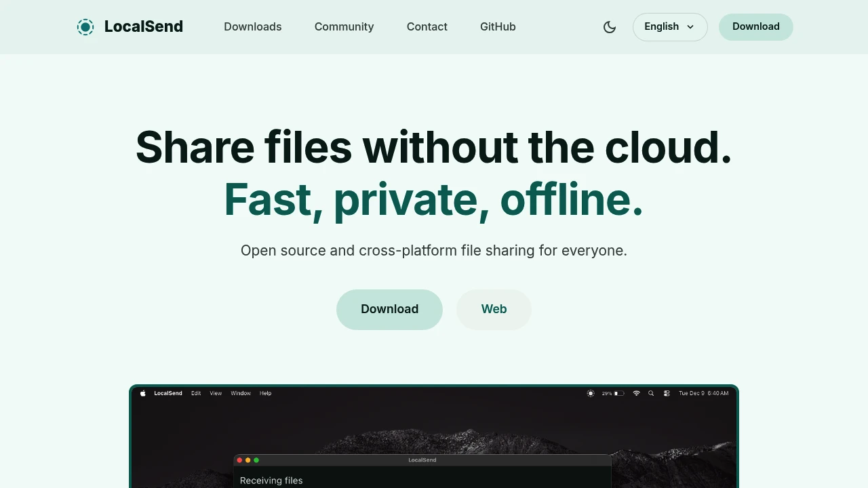This screenshot has height=488, width=868.
Task: Open the Edit menu in the preview screenshot
Action: click(196, 393)
